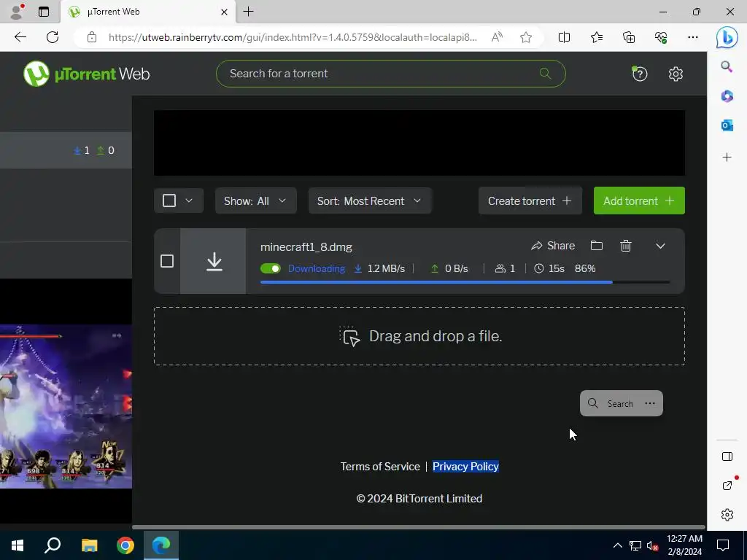Click the minecraft1_8.dmg download progress bar
This screenshot has width=747, height=560.
tap(465, 282)
